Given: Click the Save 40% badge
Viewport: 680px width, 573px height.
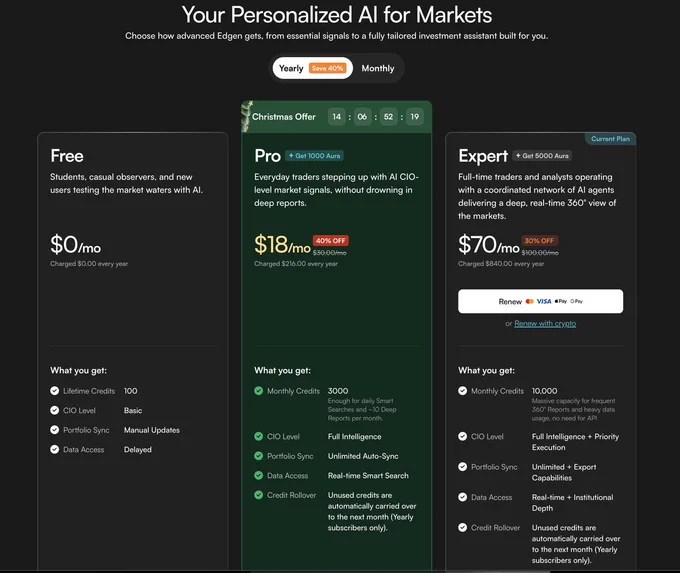Looking at the screenshot, I should [327, 68].
